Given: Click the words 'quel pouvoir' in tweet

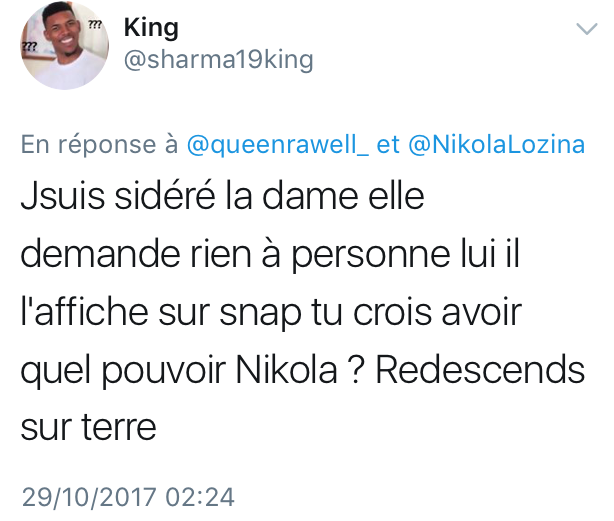Looking at the screenshot, I should click(123, 371).
